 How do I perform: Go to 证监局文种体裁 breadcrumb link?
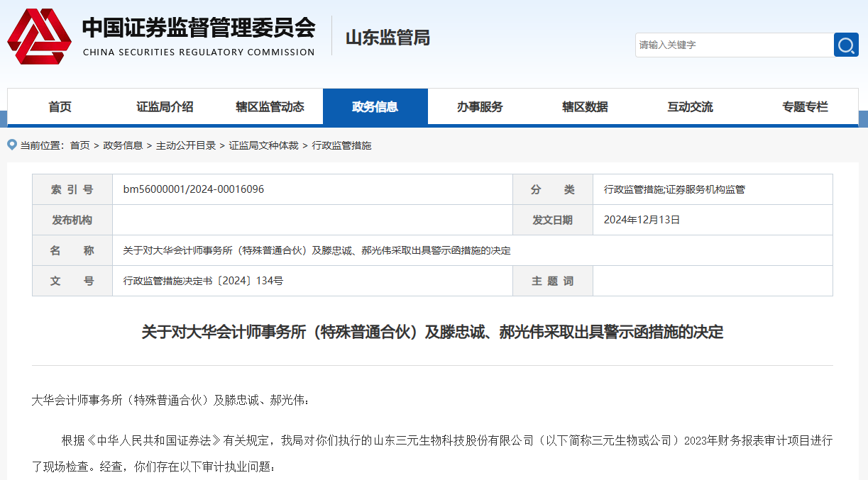tap(263, 145)
